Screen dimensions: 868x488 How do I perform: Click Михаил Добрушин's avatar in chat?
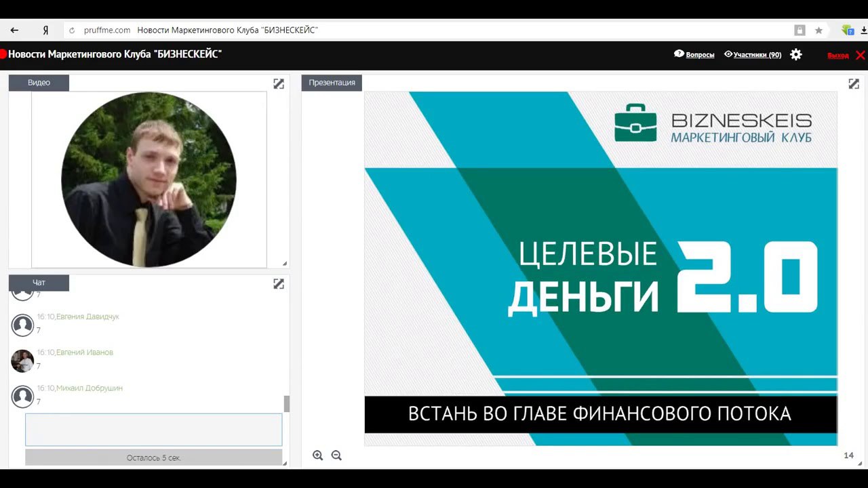tap(23, 397)
